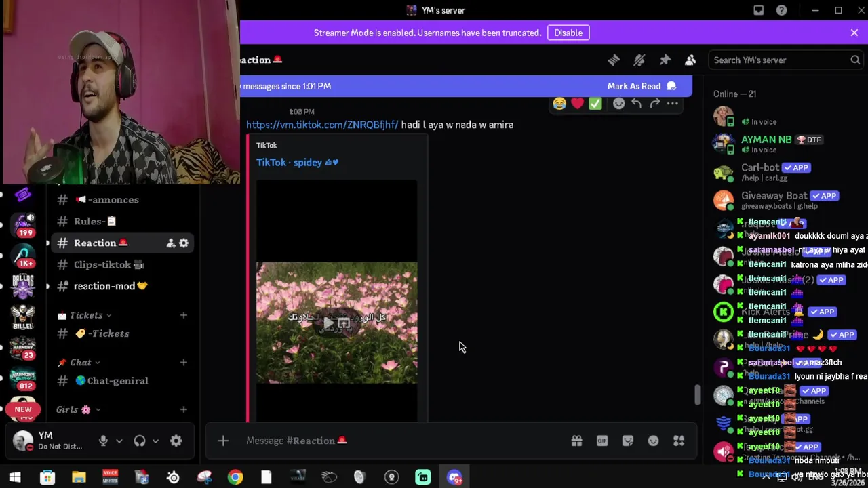Open File Explorer from taskbar
Viewport: 868px width, 488px height.
pos(79,477)
